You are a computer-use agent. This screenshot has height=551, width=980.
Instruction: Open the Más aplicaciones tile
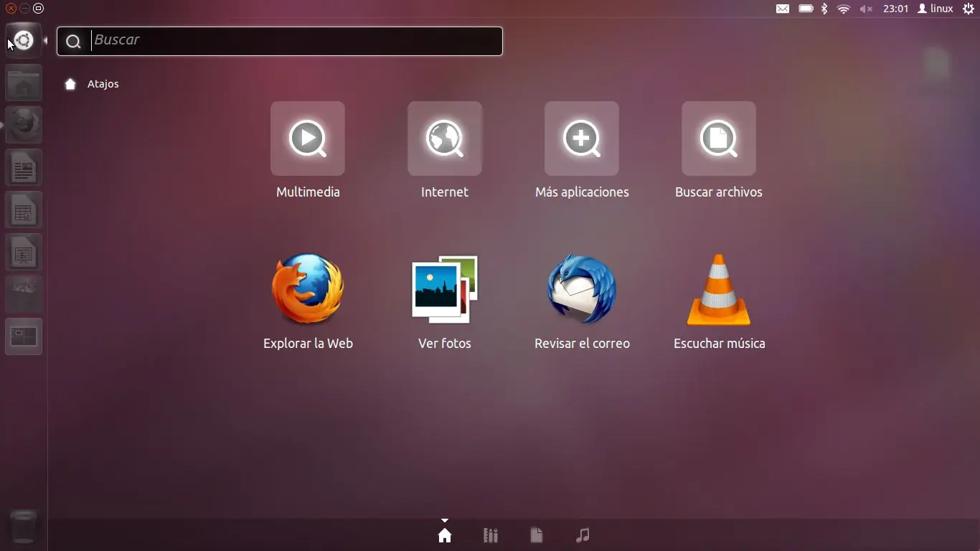click(582, 138)
